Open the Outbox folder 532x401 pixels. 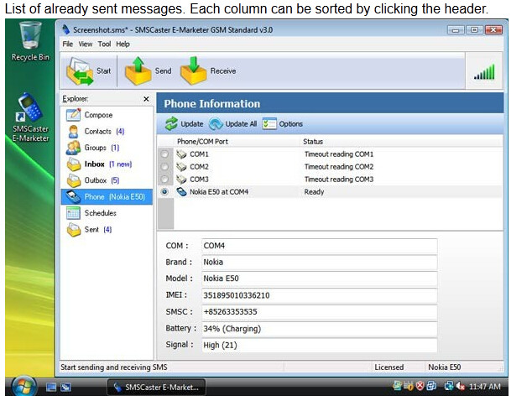click(x=96, y=180)
